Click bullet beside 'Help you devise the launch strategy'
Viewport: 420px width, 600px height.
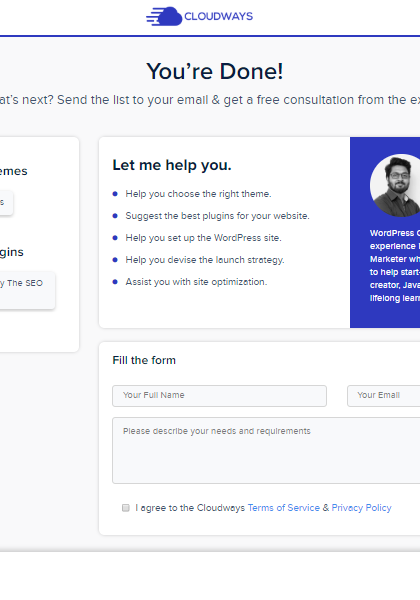click(115, 260)
